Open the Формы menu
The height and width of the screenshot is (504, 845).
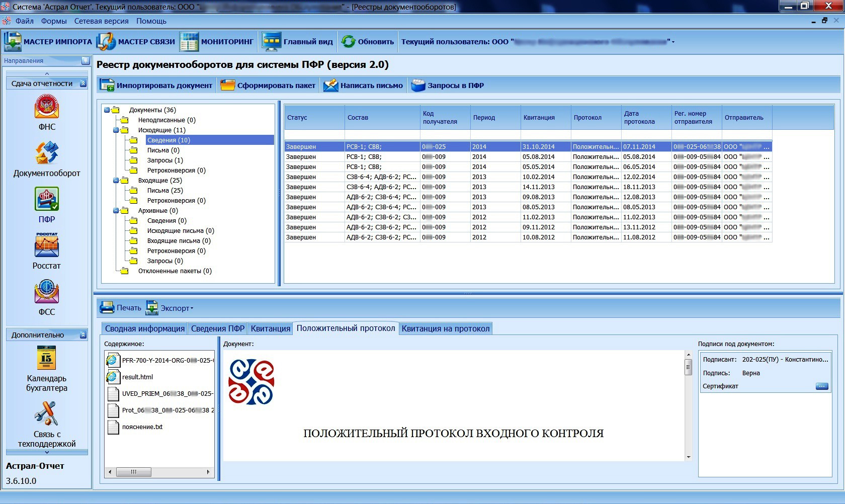(x=54, y=21)
